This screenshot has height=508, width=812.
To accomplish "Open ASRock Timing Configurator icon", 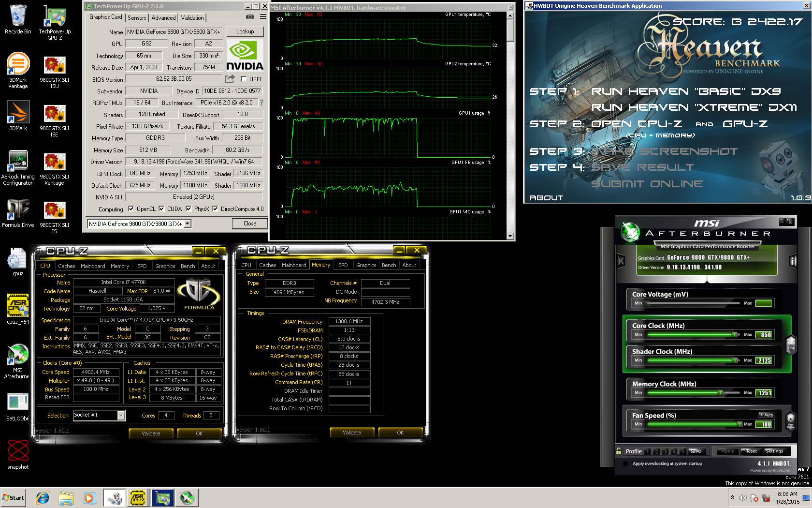I will 18,167.
